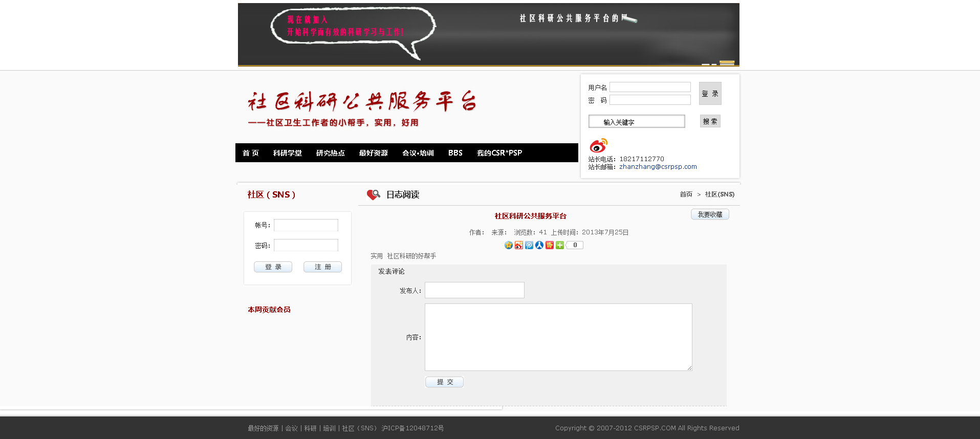
Task: Focus the 发布人 name input field
Action: [474, 290]
